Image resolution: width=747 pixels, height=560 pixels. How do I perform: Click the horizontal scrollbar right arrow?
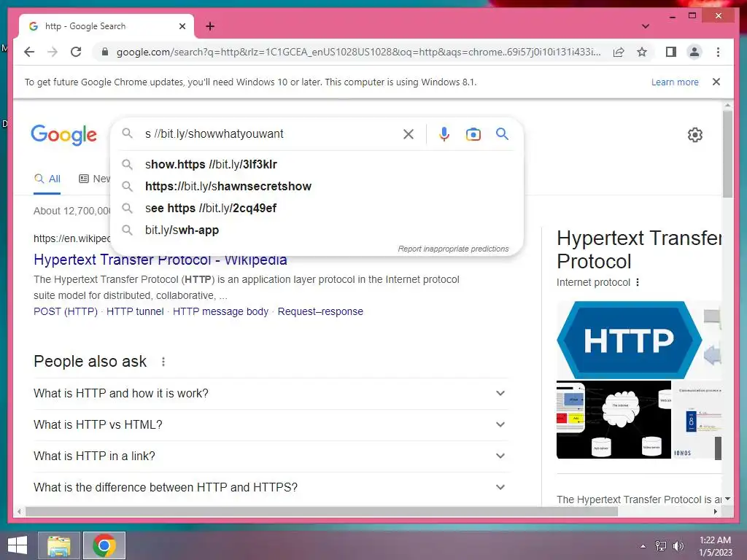tap(716, 512)
